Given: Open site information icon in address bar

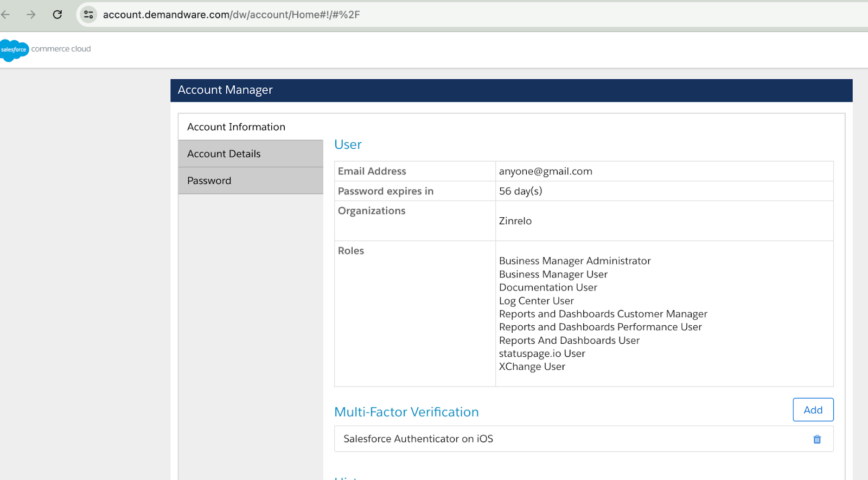Looking at the screenshot, I should [x=88, y=15].
